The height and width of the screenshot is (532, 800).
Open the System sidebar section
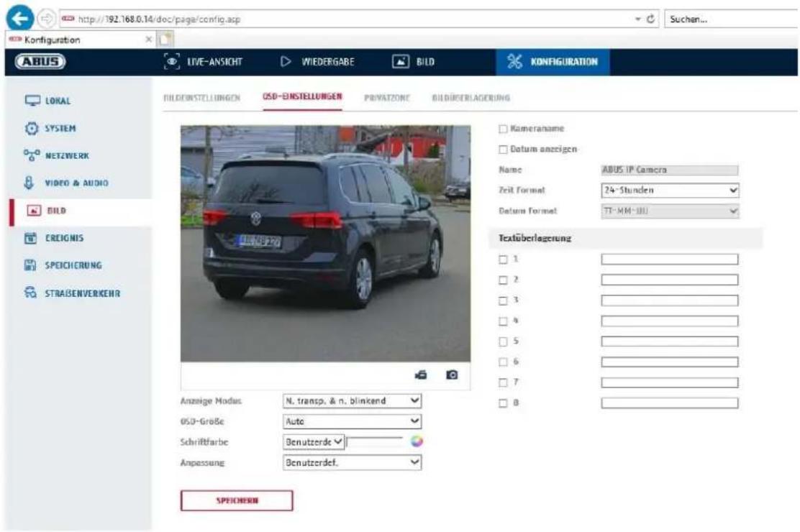50,129
